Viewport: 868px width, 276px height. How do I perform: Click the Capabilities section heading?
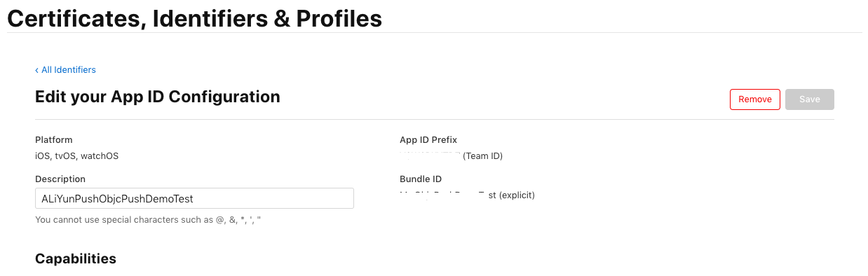[76, 258]
